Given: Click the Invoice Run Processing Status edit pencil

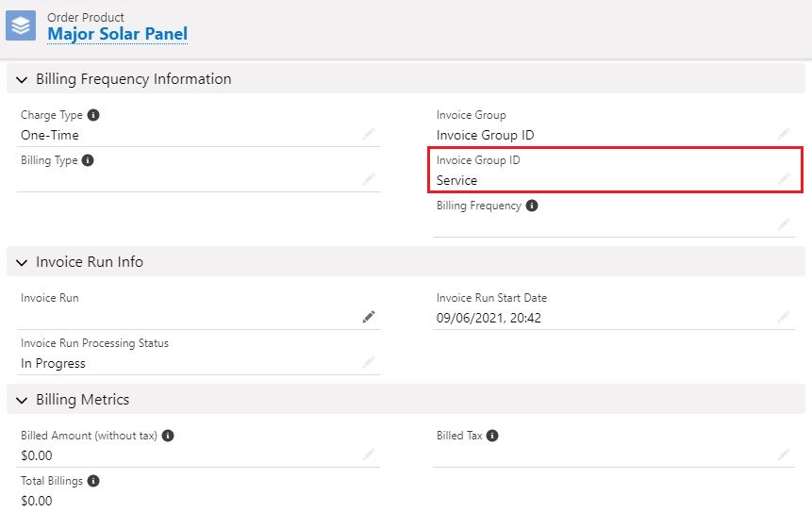Looking at the screenshot, I should tap(369, 362).
